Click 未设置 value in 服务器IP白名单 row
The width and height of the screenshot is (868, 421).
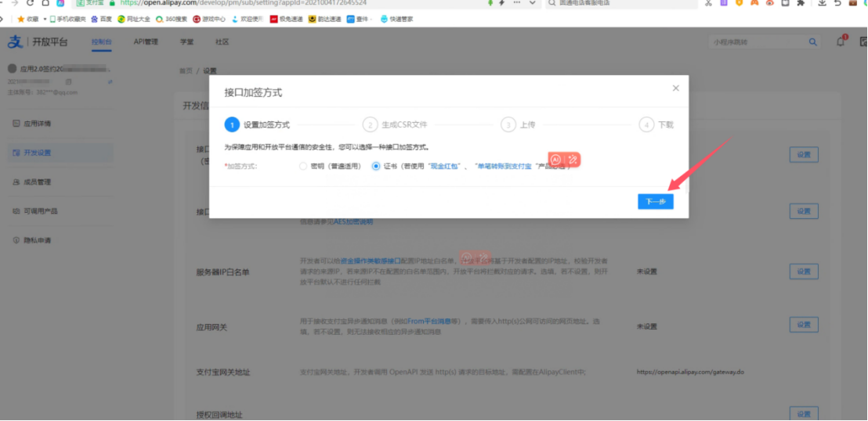pyautogui.click(x=646, y=272)
